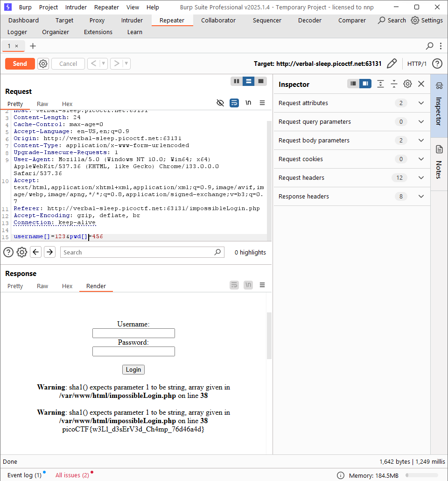Focus request Search input field
Screen dimensions: 448x481
142,252
